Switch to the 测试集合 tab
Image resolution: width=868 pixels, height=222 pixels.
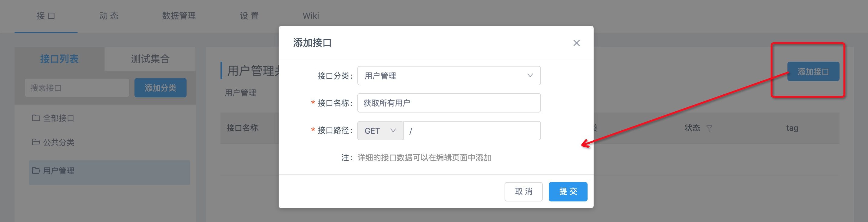(x=150, y=59)
